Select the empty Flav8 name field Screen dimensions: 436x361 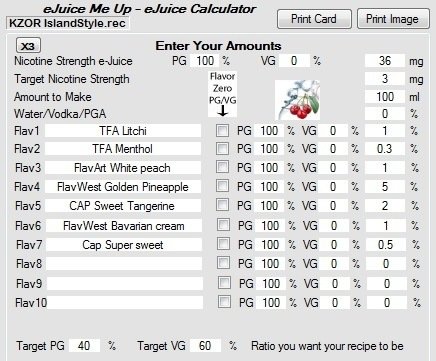click(x=124, y=264)
